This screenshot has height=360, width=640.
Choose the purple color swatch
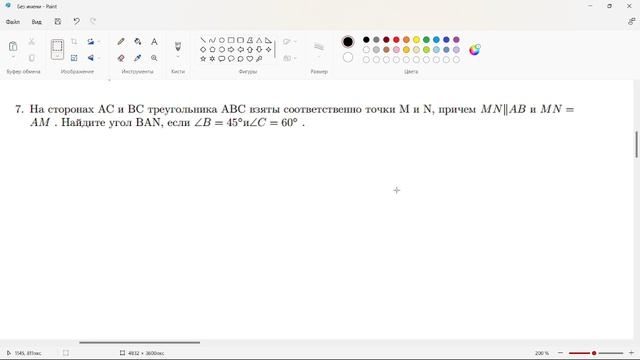[456, 40]
